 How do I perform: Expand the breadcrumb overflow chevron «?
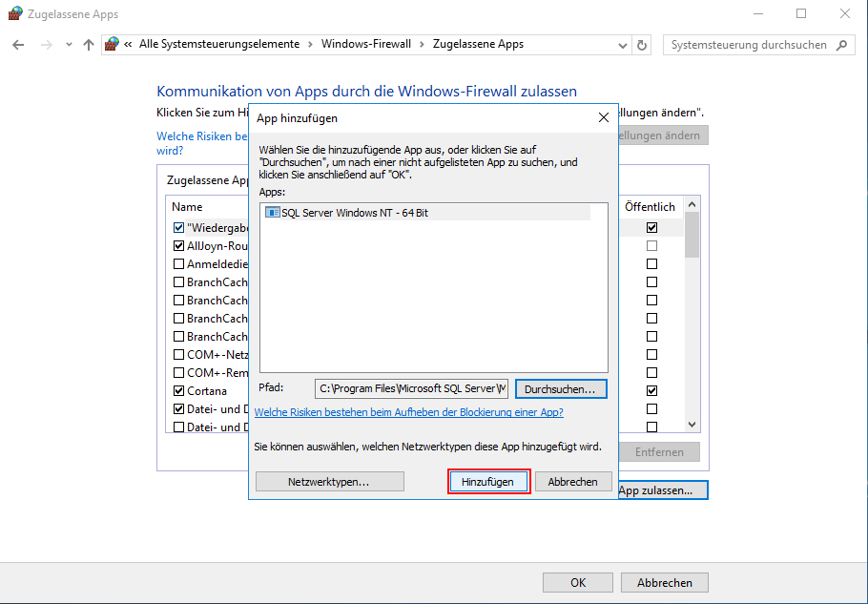coord(128,44)
